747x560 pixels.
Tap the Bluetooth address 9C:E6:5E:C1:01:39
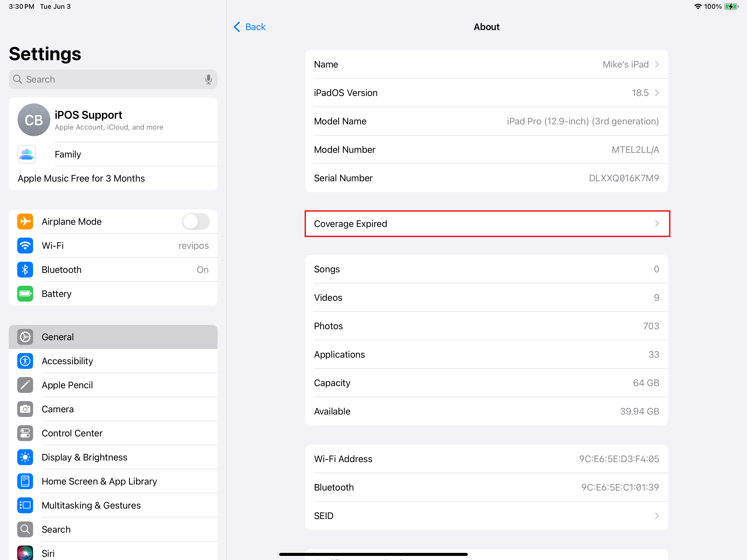point(620,487)
